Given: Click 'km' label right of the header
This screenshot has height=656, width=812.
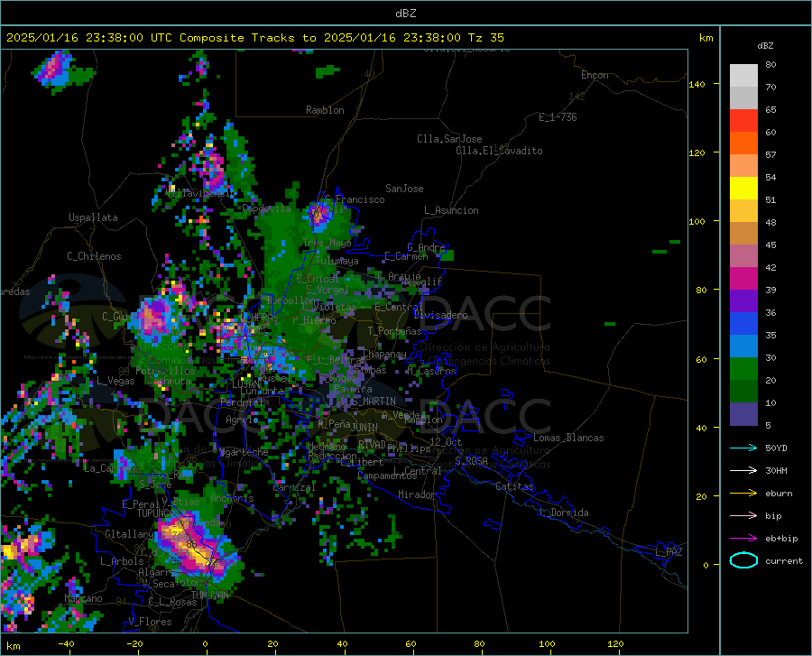Looking at the screenshot, I should click(x=706, y=38).
